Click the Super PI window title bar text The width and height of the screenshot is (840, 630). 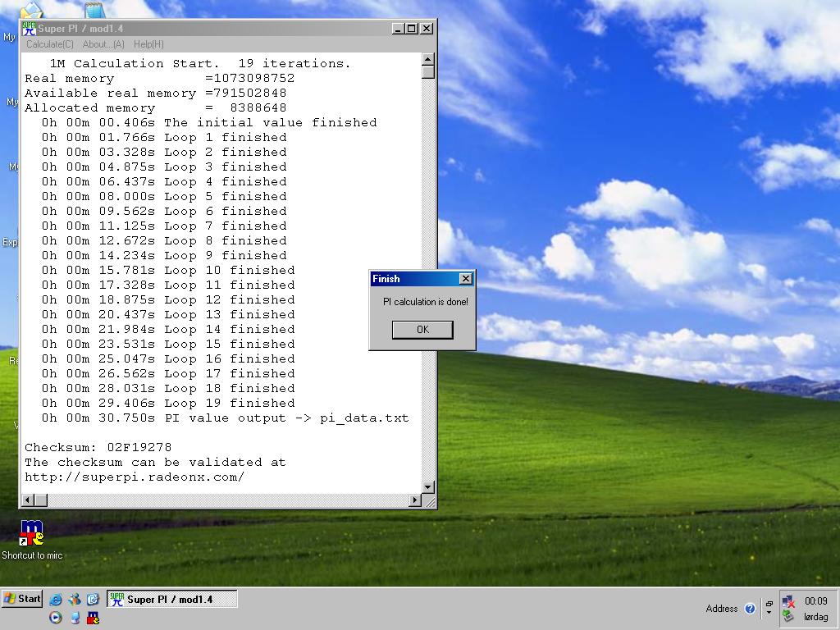click(x=80, y=29)
